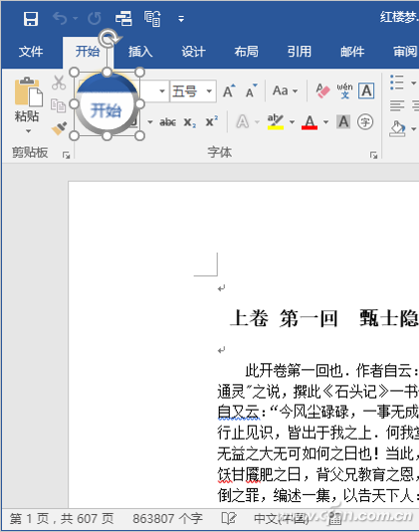
Task: Increase font size with the larger A
Action: (x=229, y=90)
